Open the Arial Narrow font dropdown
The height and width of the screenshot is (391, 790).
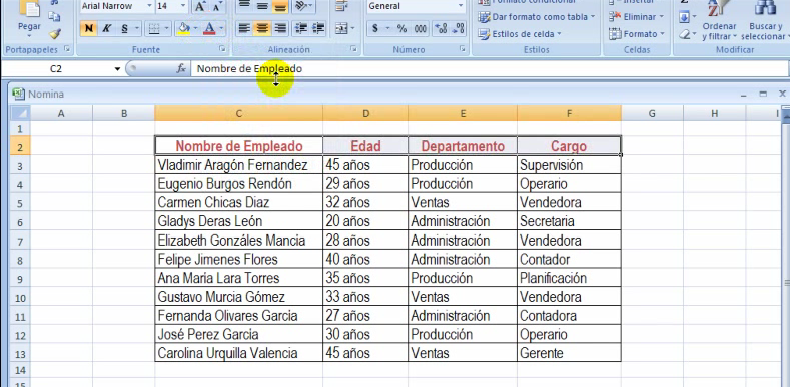tap(150, 7)
